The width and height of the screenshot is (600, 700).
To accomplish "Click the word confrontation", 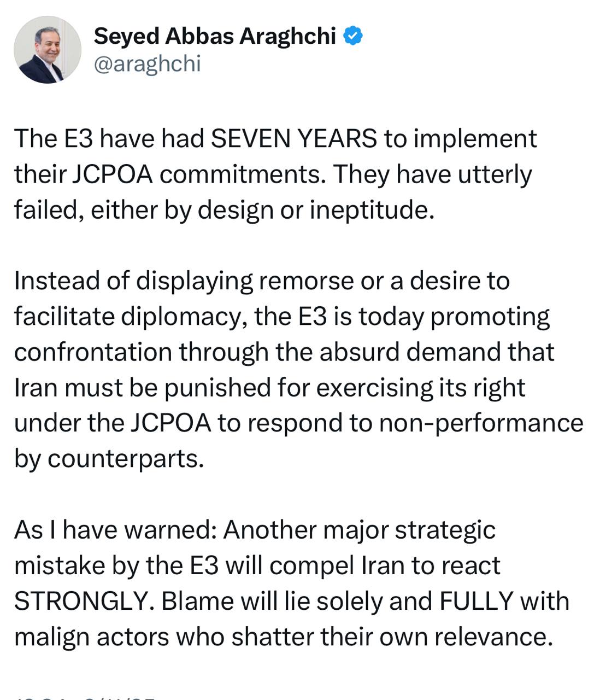I will click(93, 352).
